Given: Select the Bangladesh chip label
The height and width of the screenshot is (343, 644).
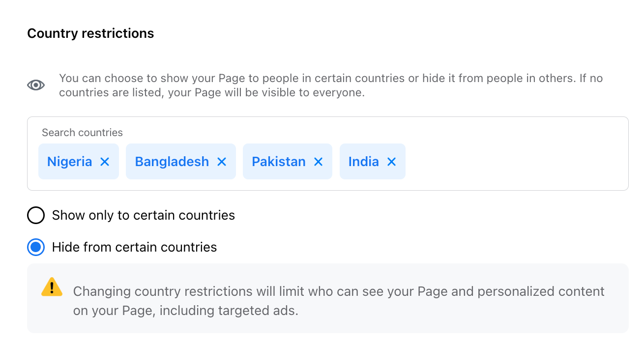Looking at the screenshot, I should [172, 162].
